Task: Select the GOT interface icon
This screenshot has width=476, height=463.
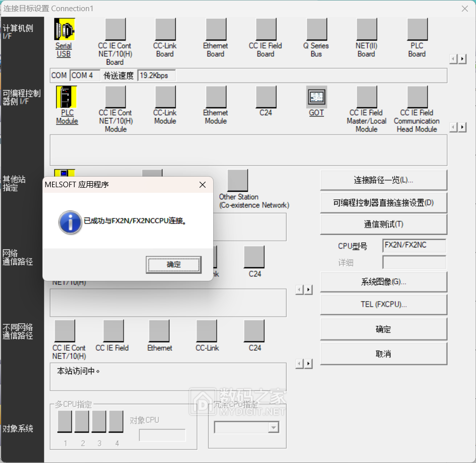Action: click(316, 97)
